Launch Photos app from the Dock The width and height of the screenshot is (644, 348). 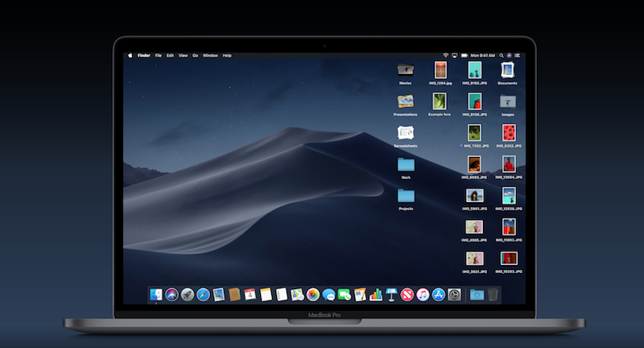tap(312, 295)
